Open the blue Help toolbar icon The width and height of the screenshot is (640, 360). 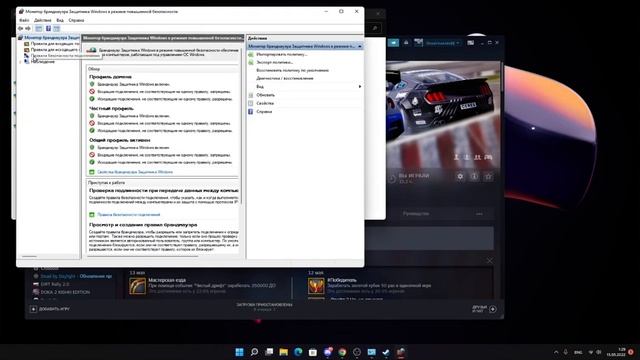48,29
